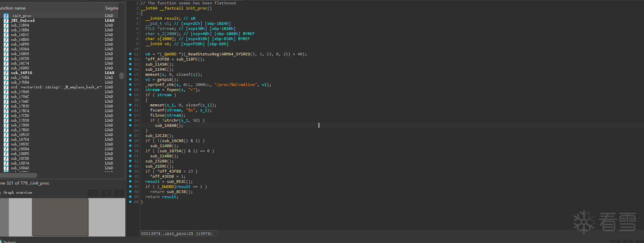Click the function icon beside JNI_OnLoad
The height and width of the screenshot is (243, 644).
tap(6, 20)
